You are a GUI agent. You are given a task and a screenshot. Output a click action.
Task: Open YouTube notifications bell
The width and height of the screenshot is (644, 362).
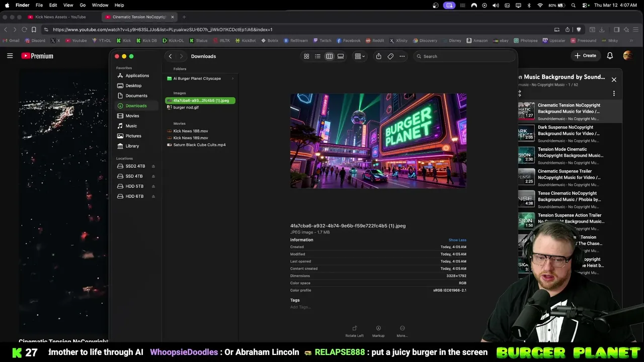610,56
